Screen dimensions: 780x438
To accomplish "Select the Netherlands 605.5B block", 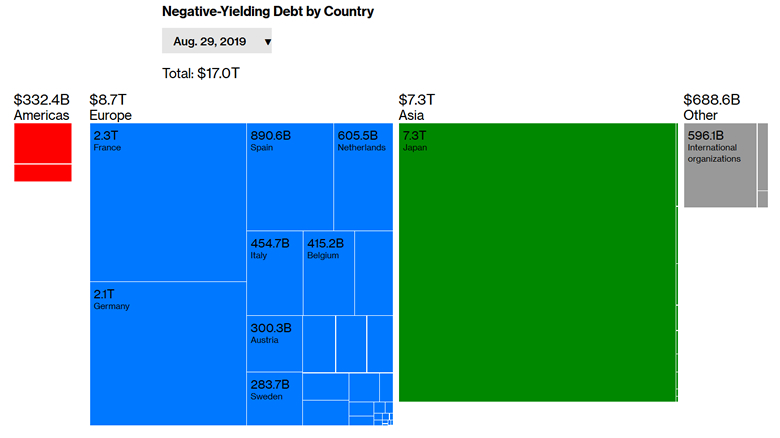I will point(362,176).
